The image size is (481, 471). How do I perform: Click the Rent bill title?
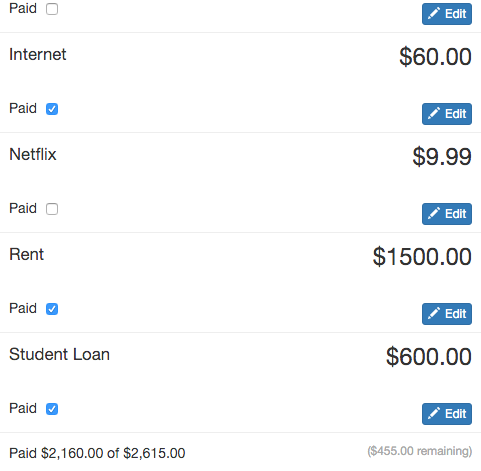(26, 254)
